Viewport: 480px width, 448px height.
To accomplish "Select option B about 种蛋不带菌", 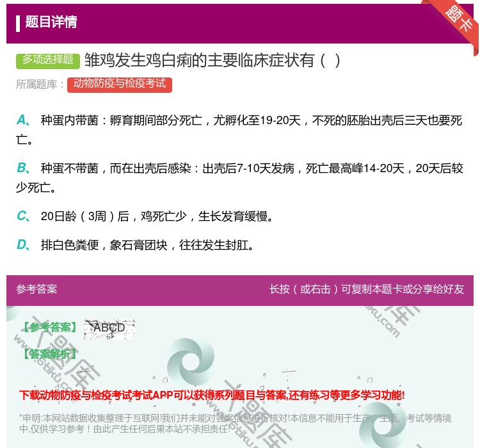I will (239, 178).
